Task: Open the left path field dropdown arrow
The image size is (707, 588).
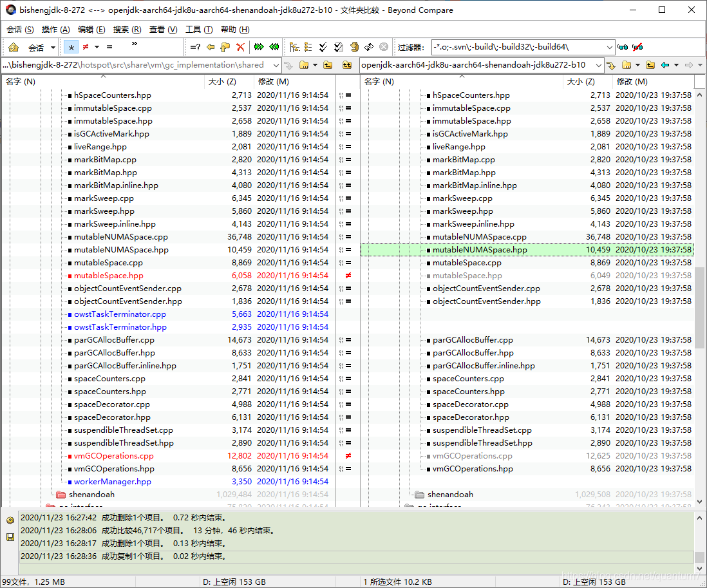Action: pyautogui.click(x=276, y=64)
